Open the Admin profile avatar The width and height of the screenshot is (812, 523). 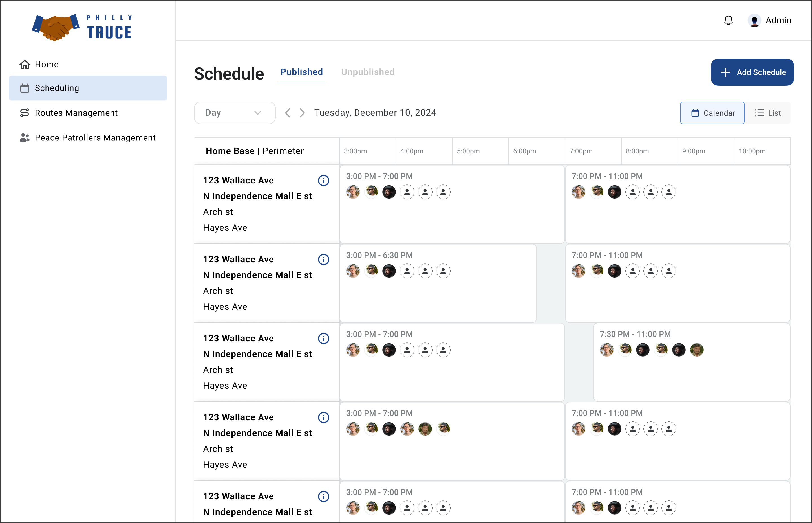pyautogui.click(x=754, y=20)
